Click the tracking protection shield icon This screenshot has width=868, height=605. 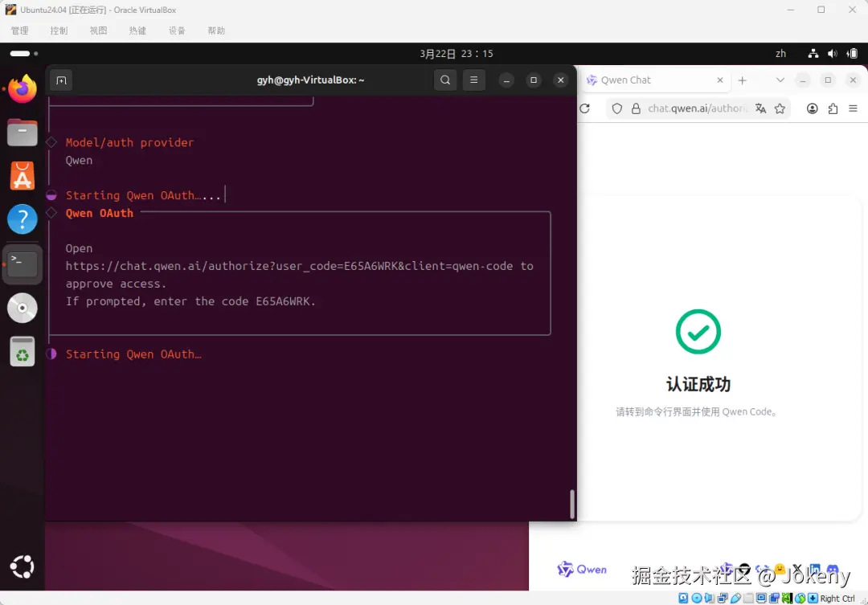tap(616, 108)
